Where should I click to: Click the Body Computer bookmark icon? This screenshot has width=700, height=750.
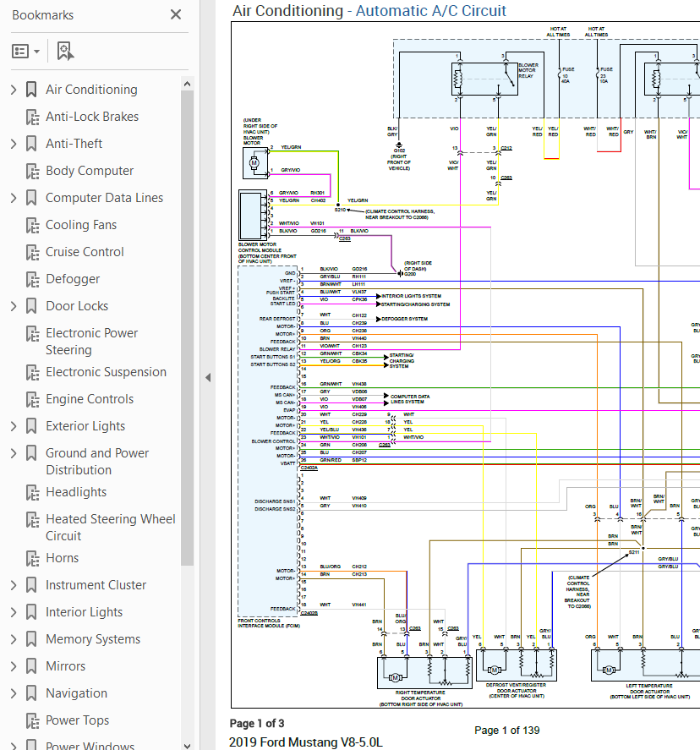pos(32,171)
